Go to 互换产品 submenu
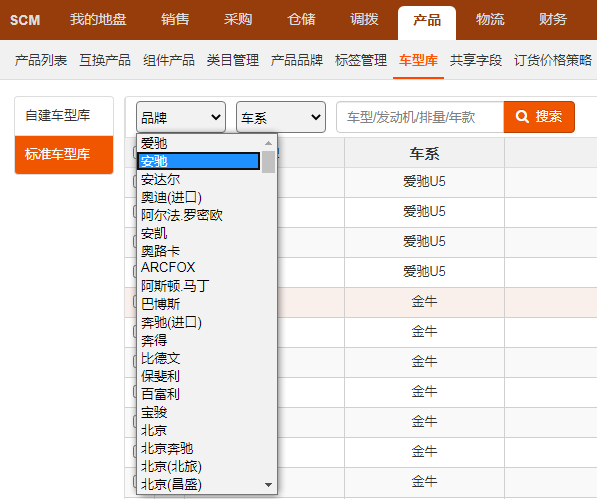This screenshot has height=499, width=597. point(105,60)
